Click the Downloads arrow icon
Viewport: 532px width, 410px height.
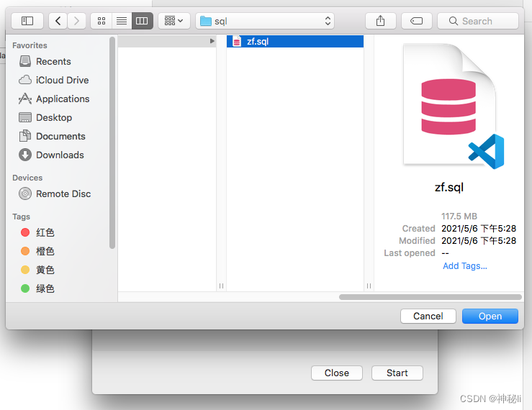coord(25,155)
